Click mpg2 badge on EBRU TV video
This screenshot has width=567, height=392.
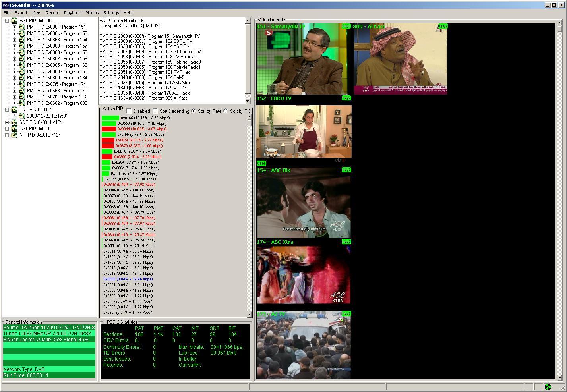point(346,98)
